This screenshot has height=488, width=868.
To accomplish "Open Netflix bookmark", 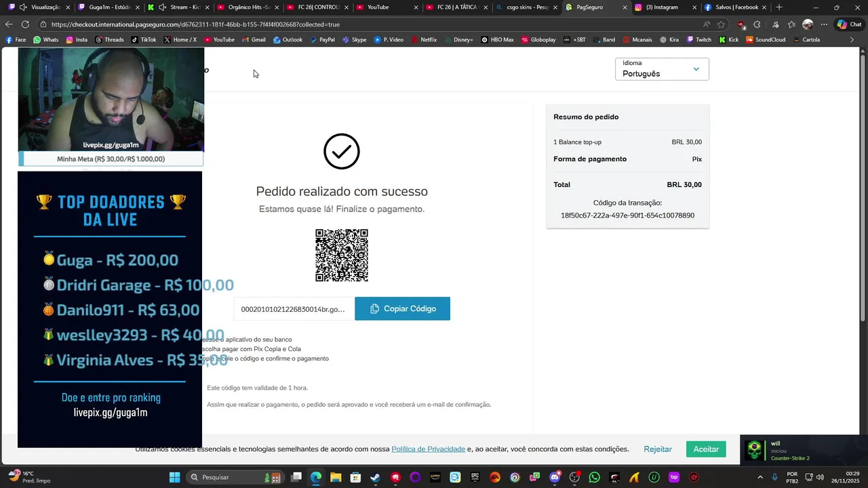I will pos(423,40).
